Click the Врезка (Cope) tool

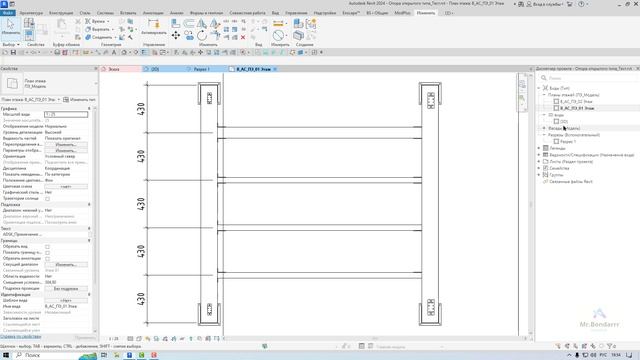96,21
